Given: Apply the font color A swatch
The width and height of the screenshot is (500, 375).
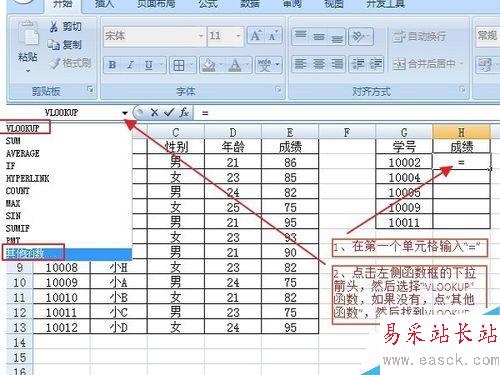Looking at the screenshot, I should tap(235, 65).
